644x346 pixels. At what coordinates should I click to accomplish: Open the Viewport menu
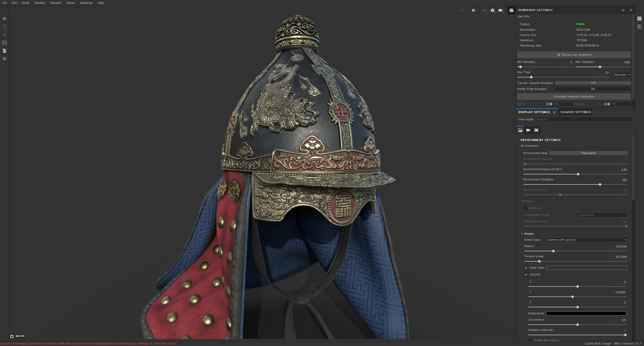pyautogui.click(x=55, y=3)
